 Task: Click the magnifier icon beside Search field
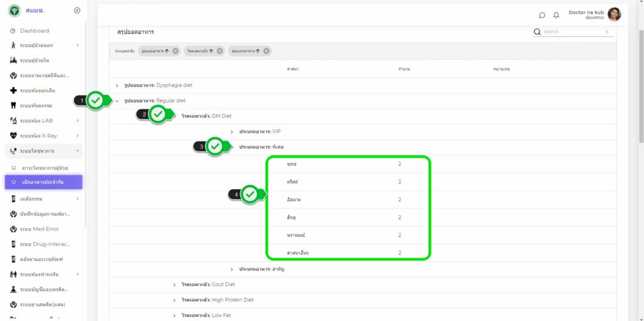click(537, 32)
